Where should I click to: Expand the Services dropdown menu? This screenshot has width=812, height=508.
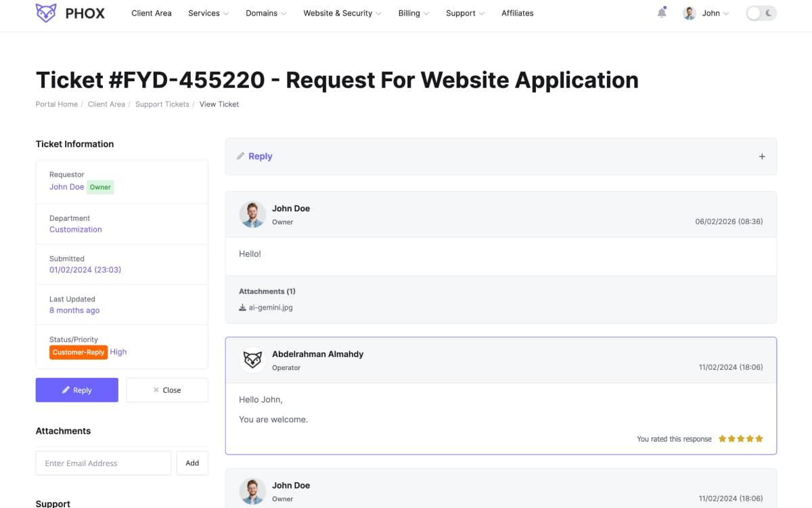coord(208,13)
